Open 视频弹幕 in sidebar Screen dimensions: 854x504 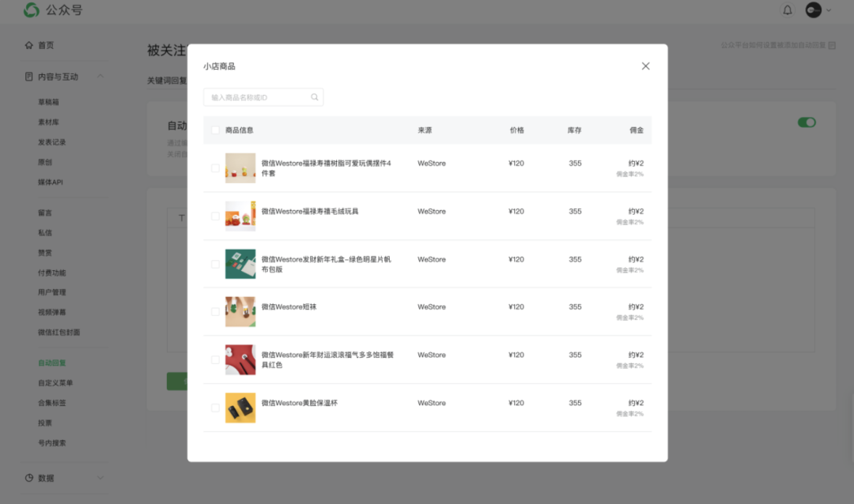51,312
